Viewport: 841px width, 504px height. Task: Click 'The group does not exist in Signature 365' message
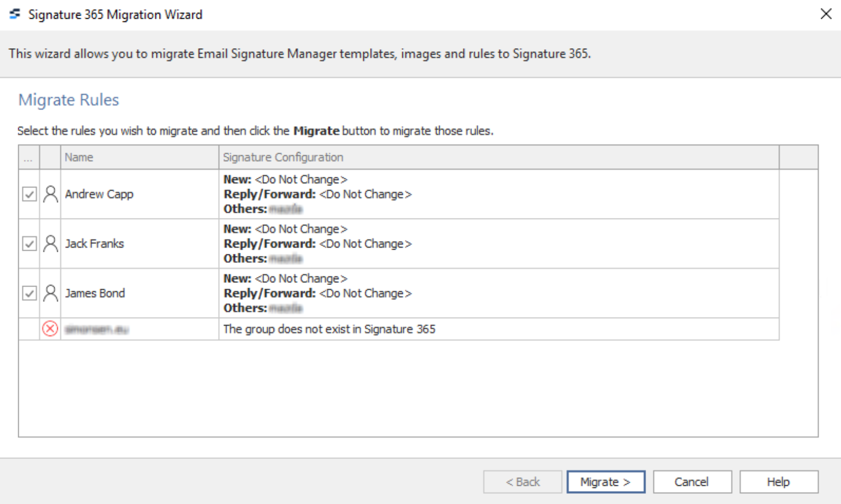329,329
